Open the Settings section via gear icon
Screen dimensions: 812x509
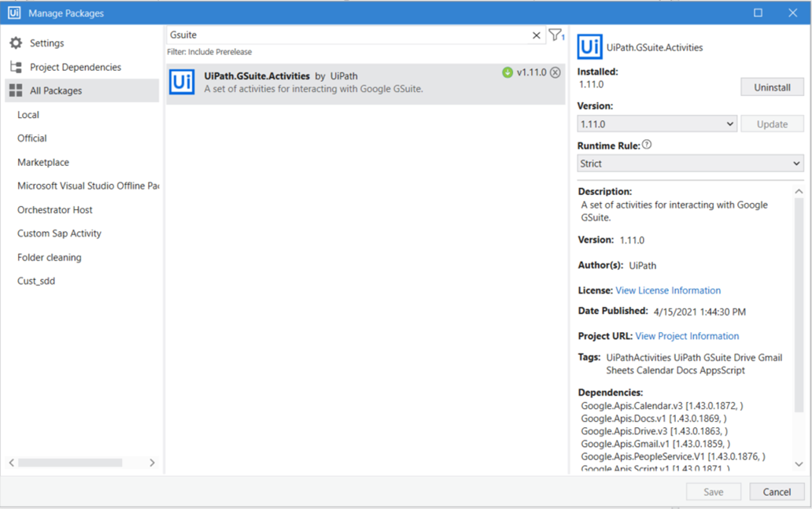pyautogui.click(x=17, y=42)
